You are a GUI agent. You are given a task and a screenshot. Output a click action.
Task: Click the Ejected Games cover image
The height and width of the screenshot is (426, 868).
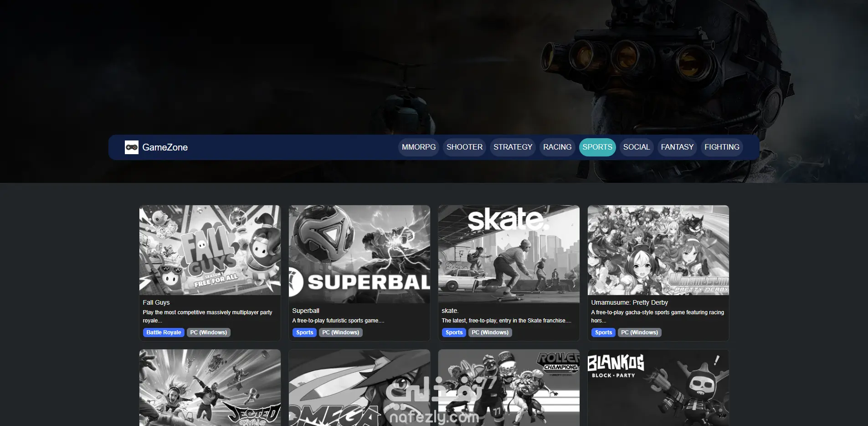click(210, 388)
